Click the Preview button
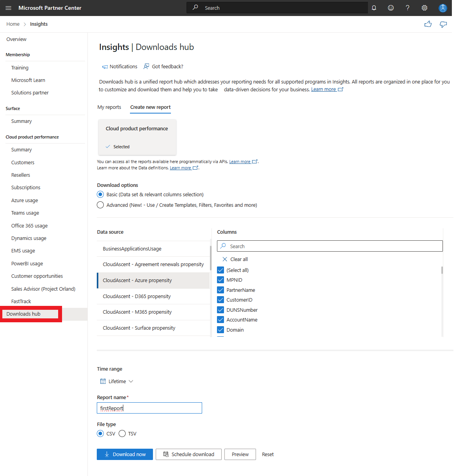The width and height of the screenshot is (455, 476). pos(240,454)
